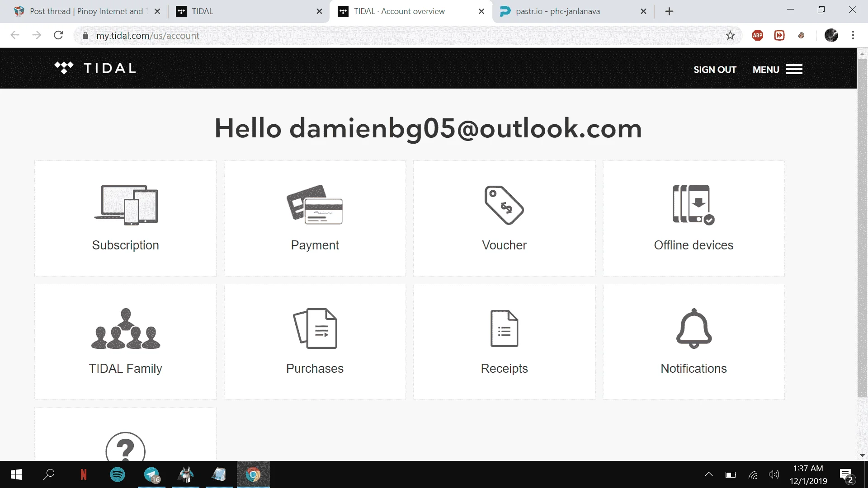Open the battery status tray icon

tap(731, 474)
